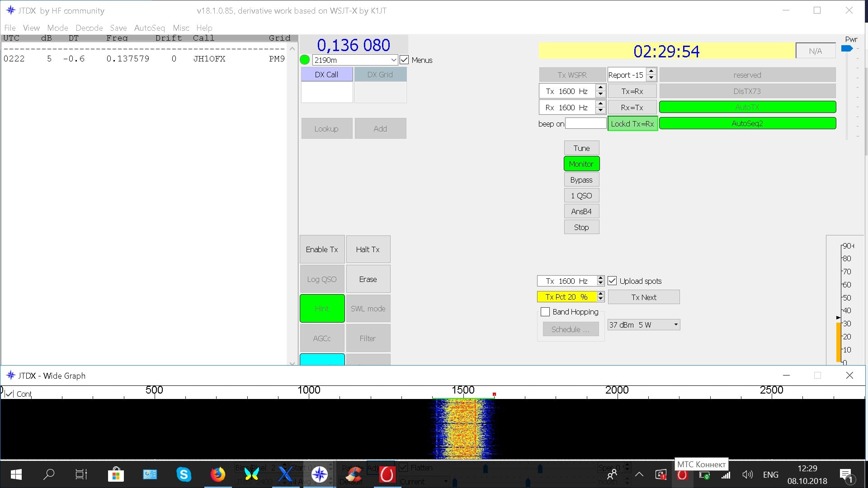Decrease the Rx 1600 Hz stepper

coord(600,111)
